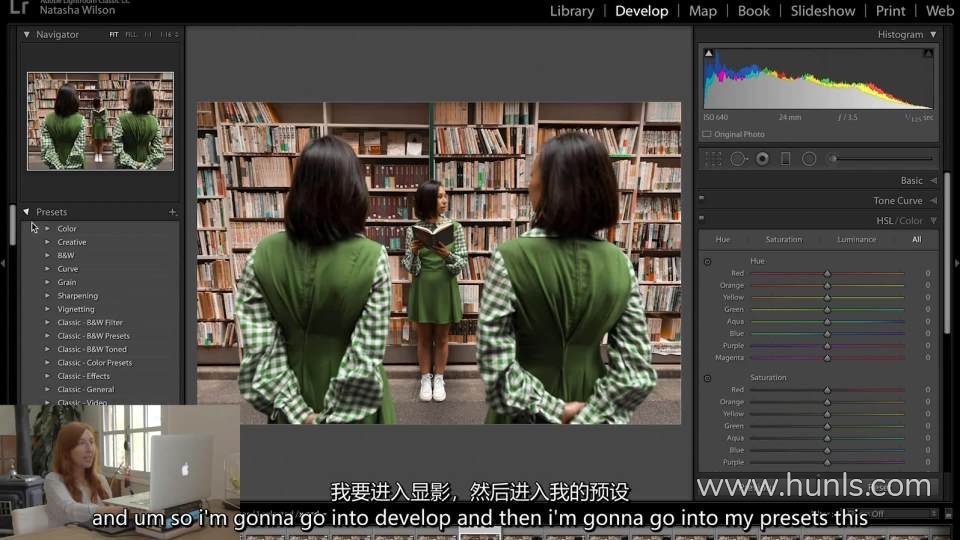
Task: Switch to the Library module
Action: 572,11
